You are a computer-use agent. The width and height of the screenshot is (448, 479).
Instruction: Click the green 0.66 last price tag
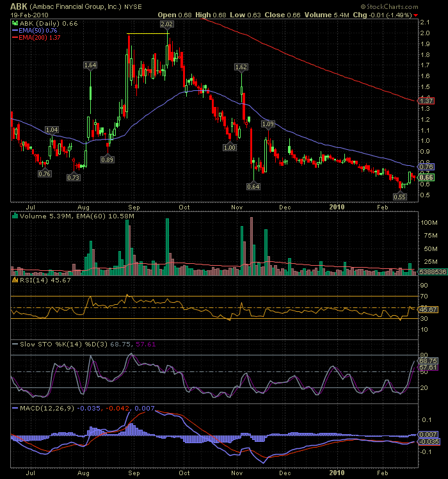pyautogui.click(x=426, y=177)
